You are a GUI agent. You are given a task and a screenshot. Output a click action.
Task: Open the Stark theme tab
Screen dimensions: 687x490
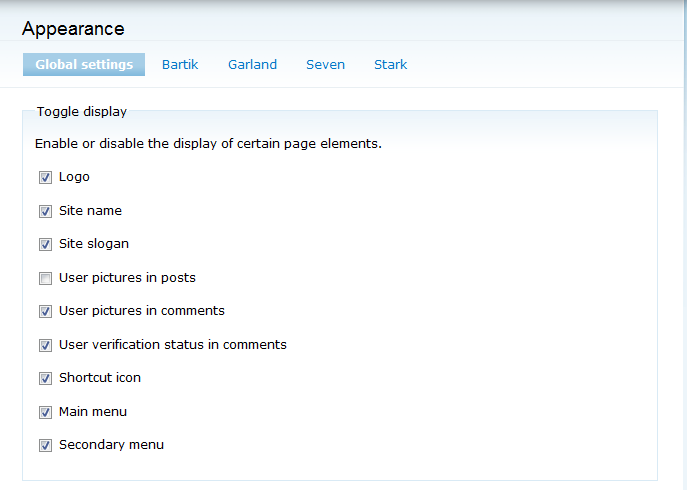[390, 64]
